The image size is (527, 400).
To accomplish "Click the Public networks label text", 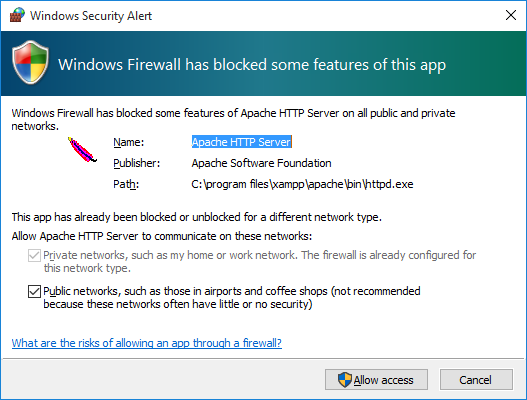I will click(232, 297).
